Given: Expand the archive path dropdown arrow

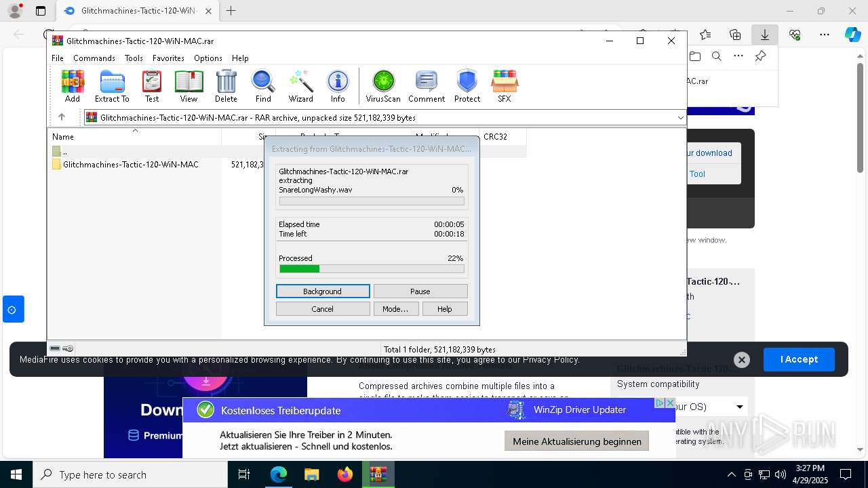Looking at the screenshot, I should (x=680, y=118).
